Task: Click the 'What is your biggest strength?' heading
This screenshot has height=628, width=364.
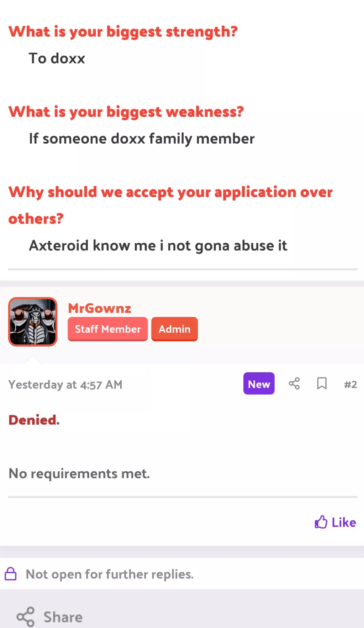Action: (x=123, y=32)
